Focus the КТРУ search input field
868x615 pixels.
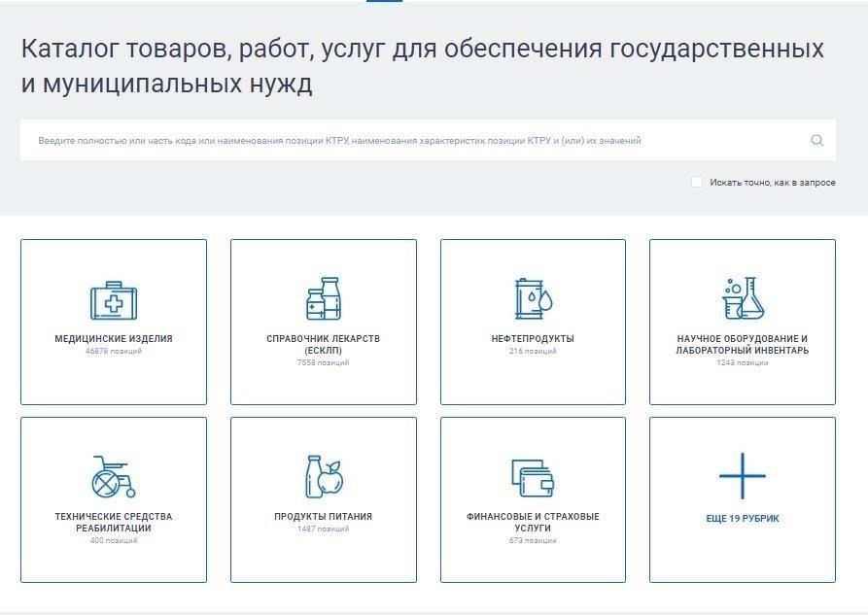pyautogui.click(x=428, y=140)
